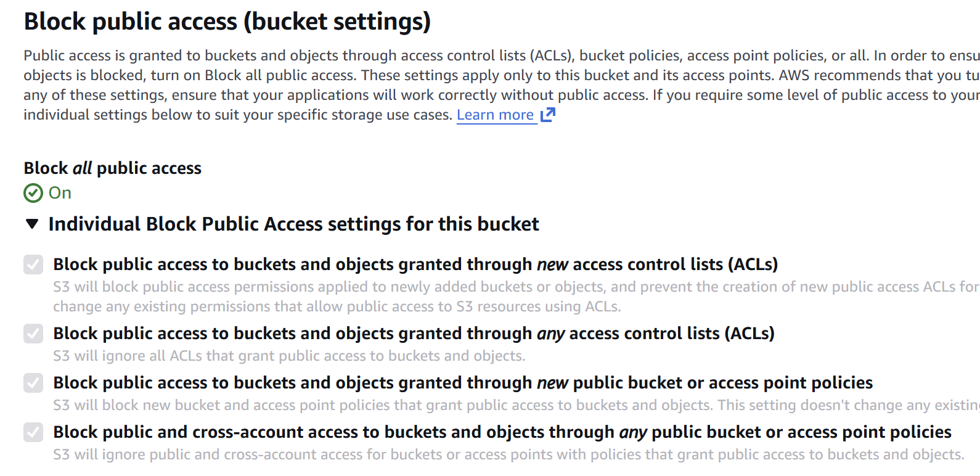The image size is (980, 476).
Task: Click the description under the new ACLs option
Action: click(337, 297)
